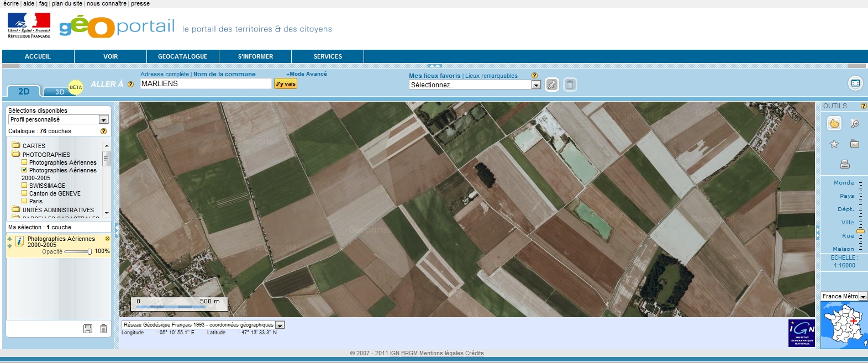Screen dimensions: 868x363
Task: Activate the zoom magnifier tool in Outils
Action: pos(855,123)
